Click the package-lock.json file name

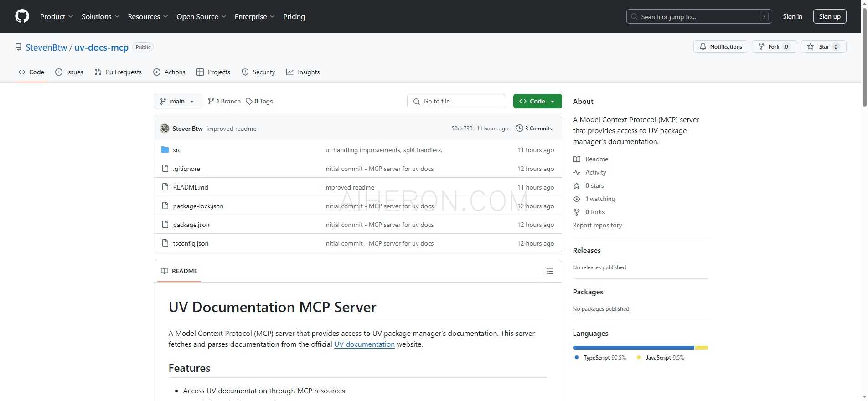pos(198,206)
